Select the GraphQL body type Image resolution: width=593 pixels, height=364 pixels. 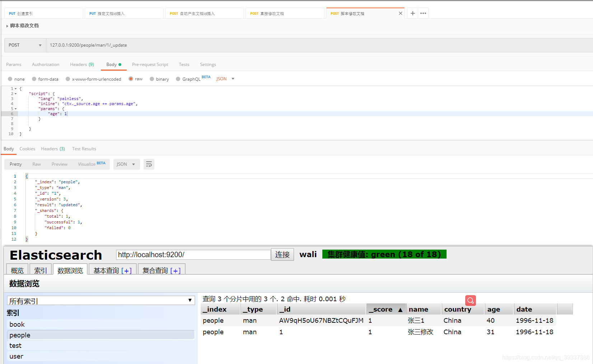point(178,79)
